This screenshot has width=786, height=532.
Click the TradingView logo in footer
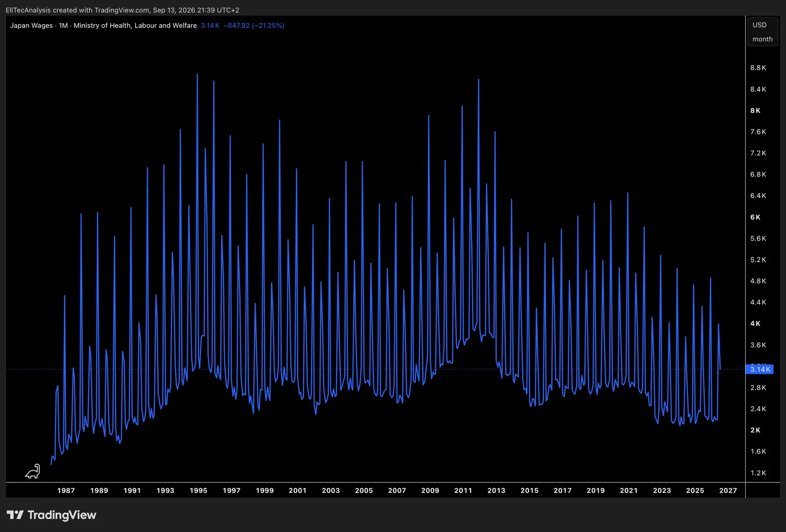[x=52, y=515]
